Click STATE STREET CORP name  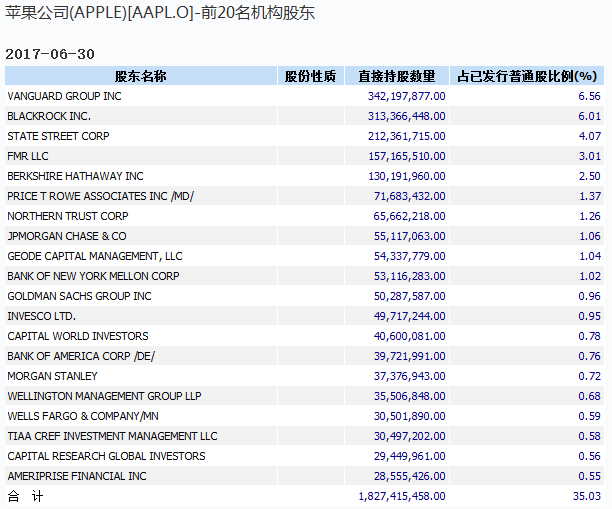[58, 136]
